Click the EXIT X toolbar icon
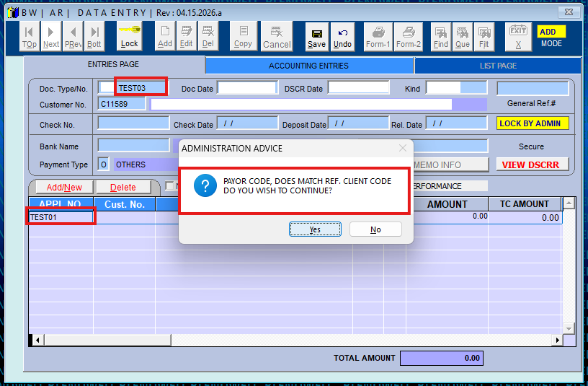Viewport: 588px width, 386px height. pyautogui.click(x=518, y=37)
